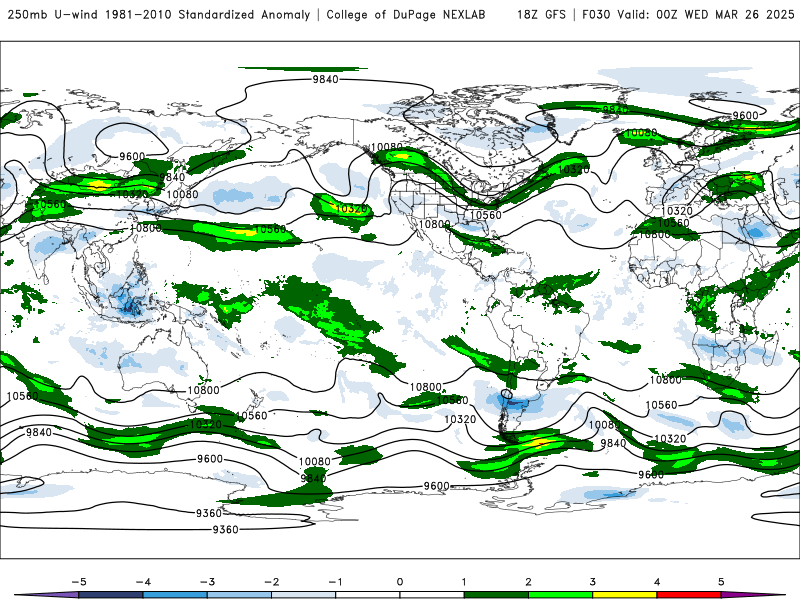Click the dark green 1 to 2 colorbar segment
Viewport: 800px width, 600px height.
point(496,595)
